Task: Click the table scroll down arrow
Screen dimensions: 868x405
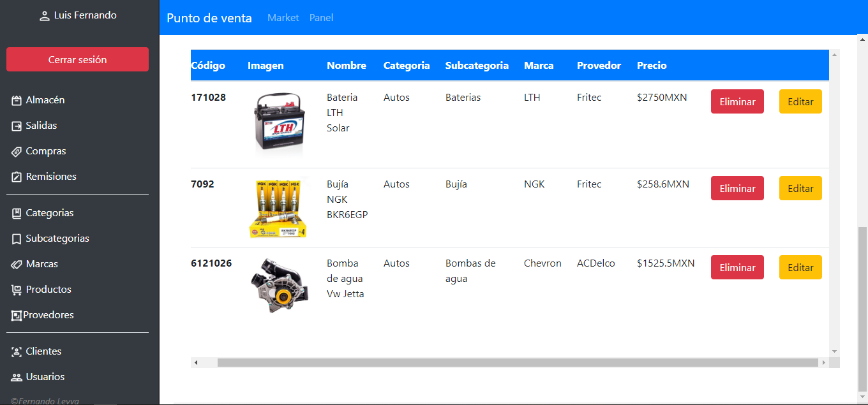Action: (834, 351)
